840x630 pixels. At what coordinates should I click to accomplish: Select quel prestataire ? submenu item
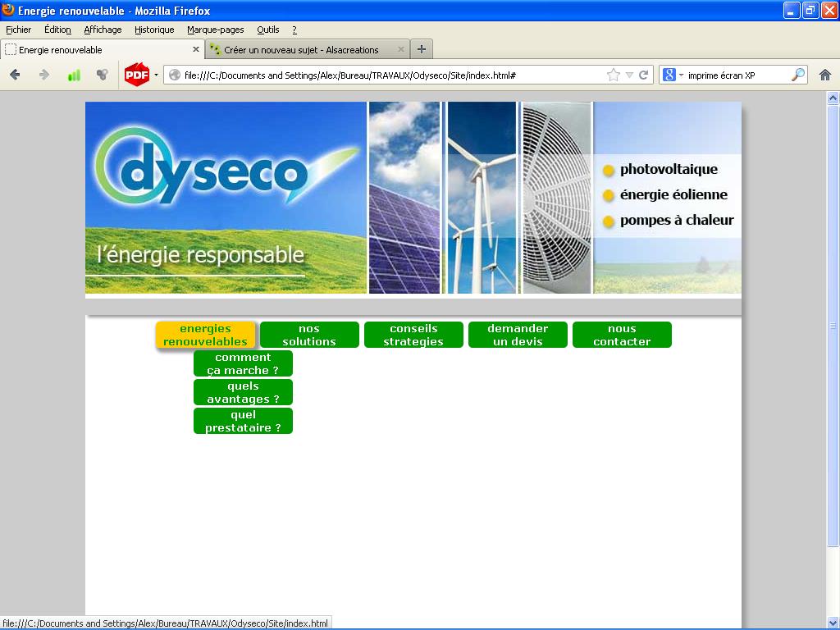pos(243,421)
